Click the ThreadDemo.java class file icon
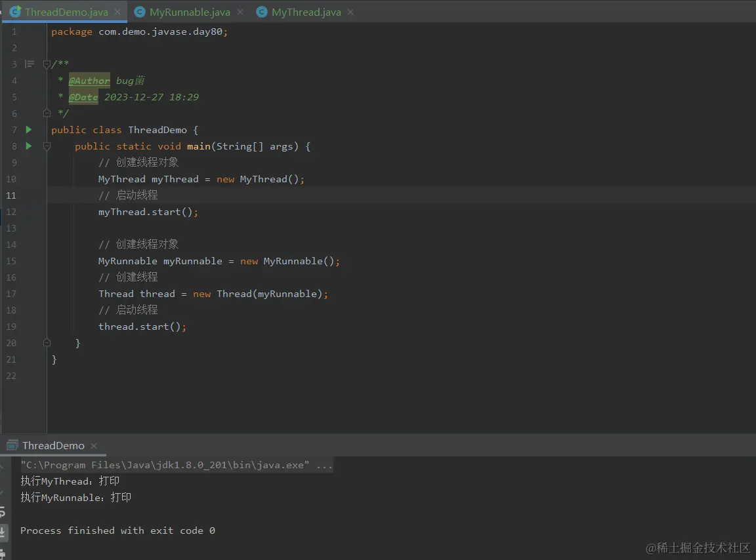Viewport: 756px width, 560px height. coord(16,12)
